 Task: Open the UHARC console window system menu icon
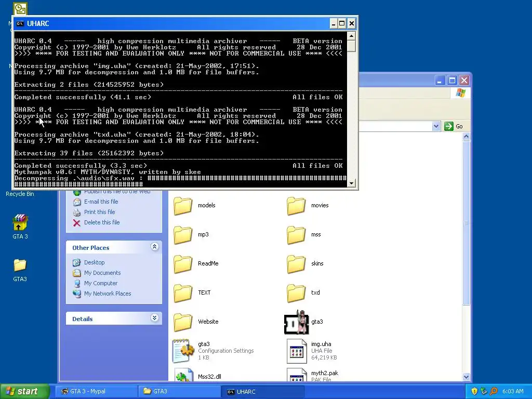20,23
